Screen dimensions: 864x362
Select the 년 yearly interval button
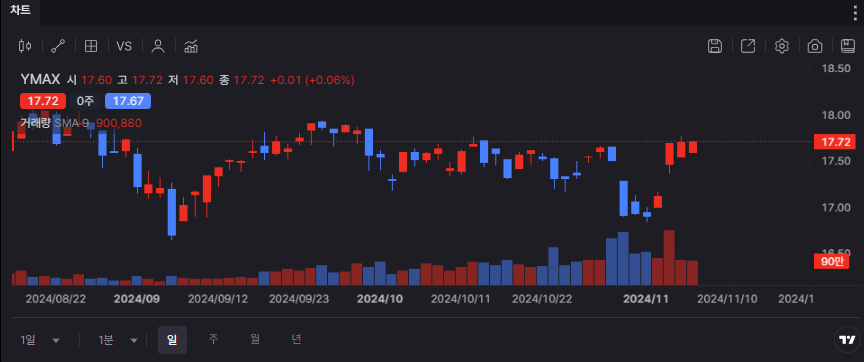[296, 339]
